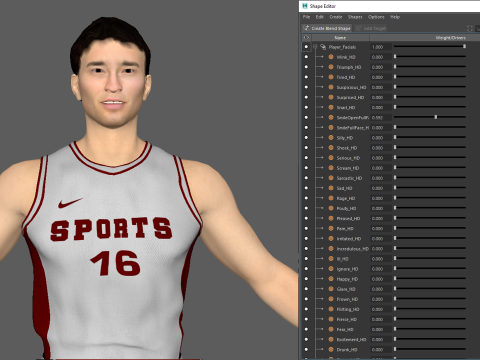Screen dimensions: 480x360
Task: Click the Maya logo in Shape Editor title bar
Action: [305, 6]
